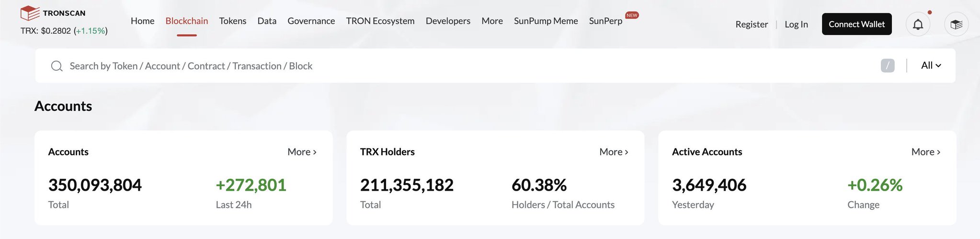Viewport: 980px width, 239px height.
Task: Click the magnifier search icon
Action: pyautogui.click(x=57, y=66)
